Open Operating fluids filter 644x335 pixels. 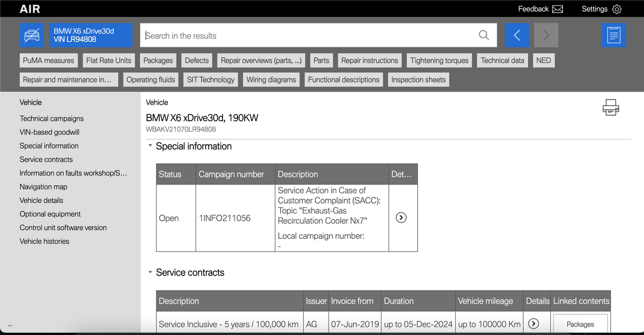click(151, 79)
